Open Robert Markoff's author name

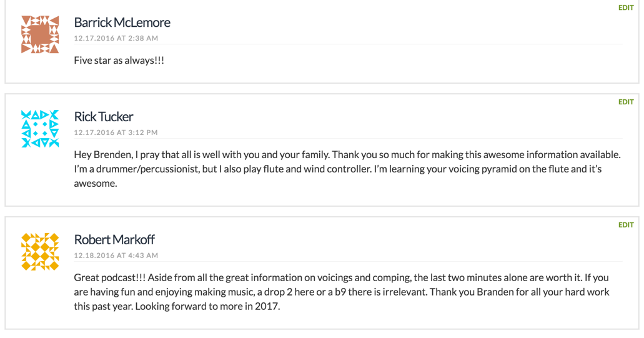pyautogui.click(x=114, y=240)
